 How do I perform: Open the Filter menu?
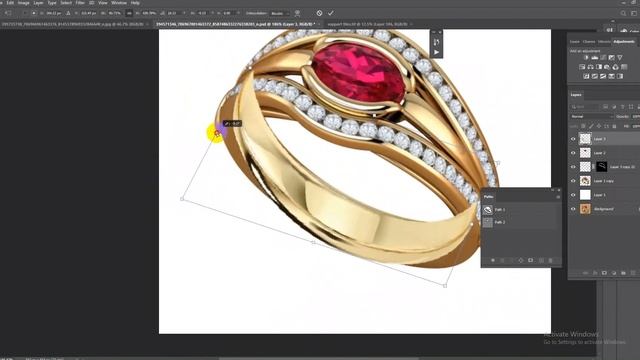[x=80, y=2]
